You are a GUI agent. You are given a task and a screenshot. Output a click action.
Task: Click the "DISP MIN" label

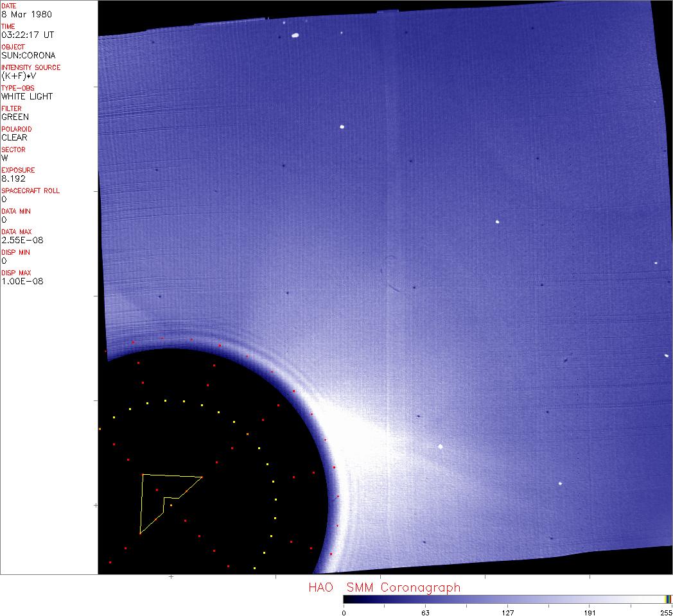pyautogui.click(x=15, y=252)
